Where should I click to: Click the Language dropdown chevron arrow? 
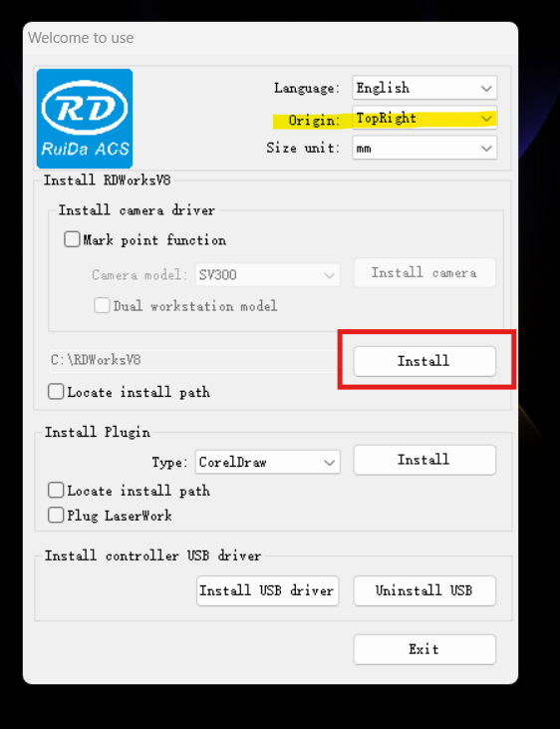(486, 89)
